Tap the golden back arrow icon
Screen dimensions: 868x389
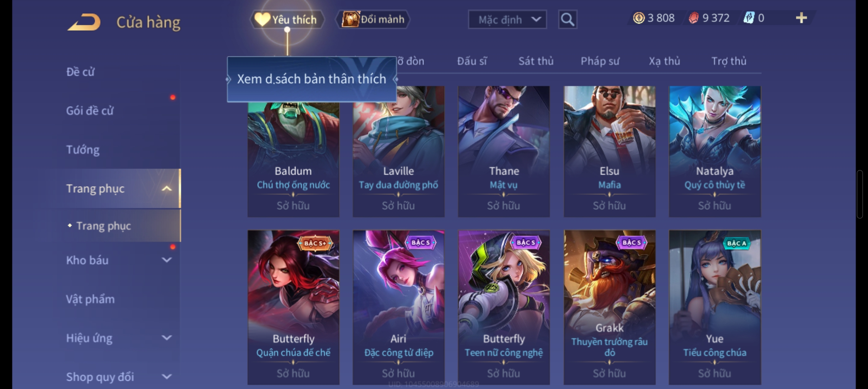pos(84,22)
